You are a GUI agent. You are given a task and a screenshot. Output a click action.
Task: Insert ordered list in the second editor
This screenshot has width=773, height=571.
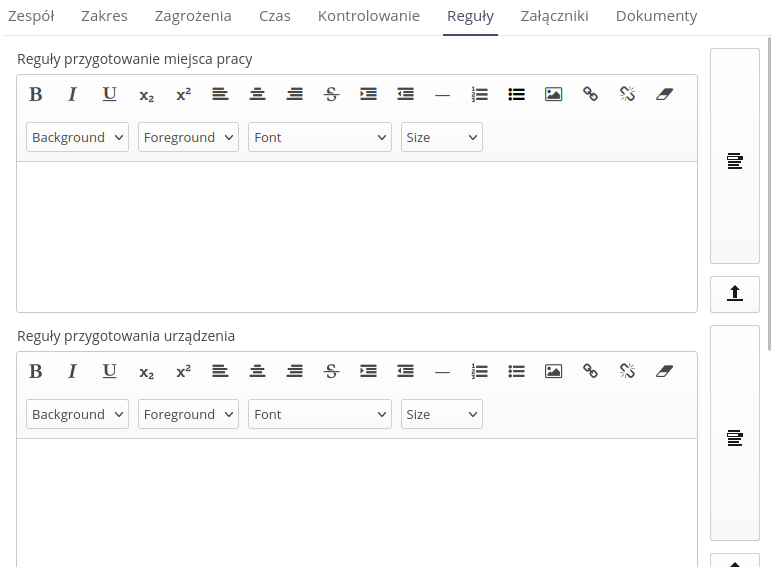479,371
